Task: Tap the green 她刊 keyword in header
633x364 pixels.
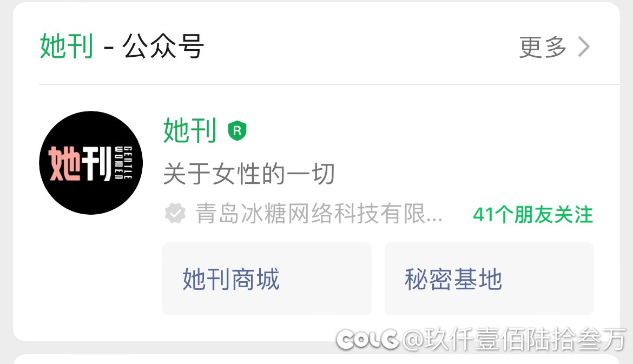Action: click(67, 46)
